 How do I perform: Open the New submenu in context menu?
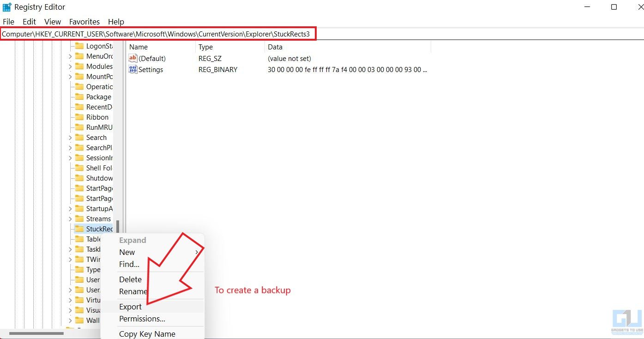152,252
